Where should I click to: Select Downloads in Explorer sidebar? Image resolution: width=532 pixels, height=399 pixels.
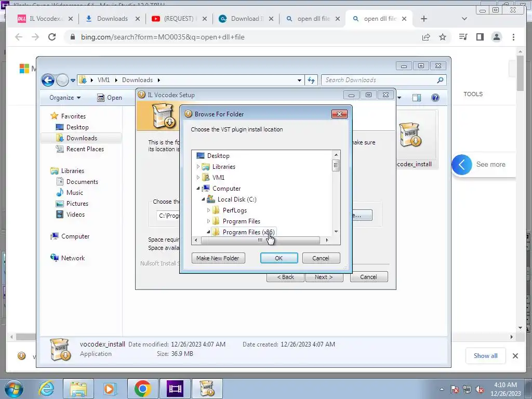(82, 138)
